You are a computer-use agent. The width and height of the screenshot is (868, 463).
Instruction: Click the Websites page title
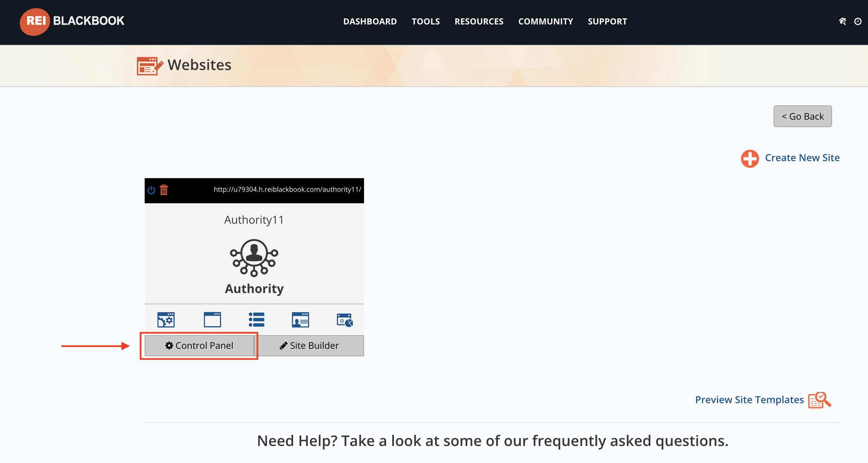(x=200, y=65)
